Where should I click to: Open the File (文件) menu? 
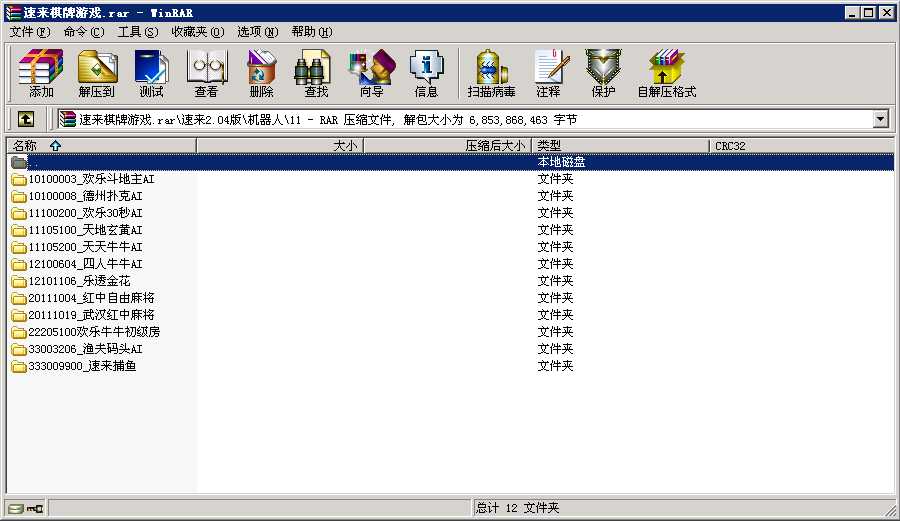[x=30, y=32]
